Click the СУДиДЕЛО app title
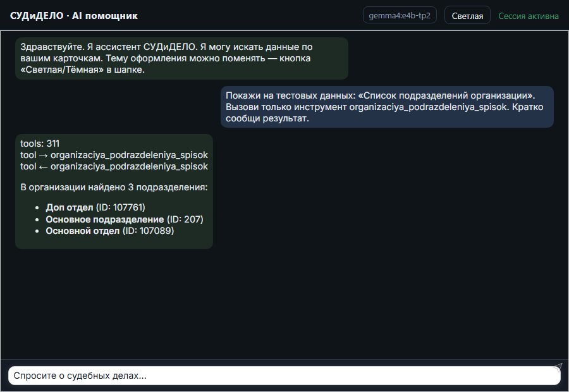Image resolution: width=569 pixels, height=392 pixels. click(x=37, y=16)
